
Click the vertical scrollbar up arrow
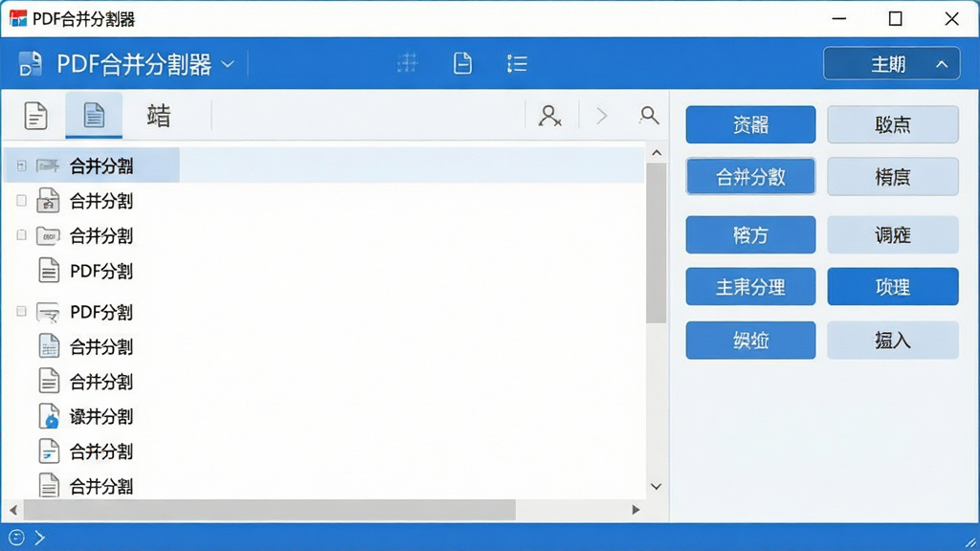(657, 153)
